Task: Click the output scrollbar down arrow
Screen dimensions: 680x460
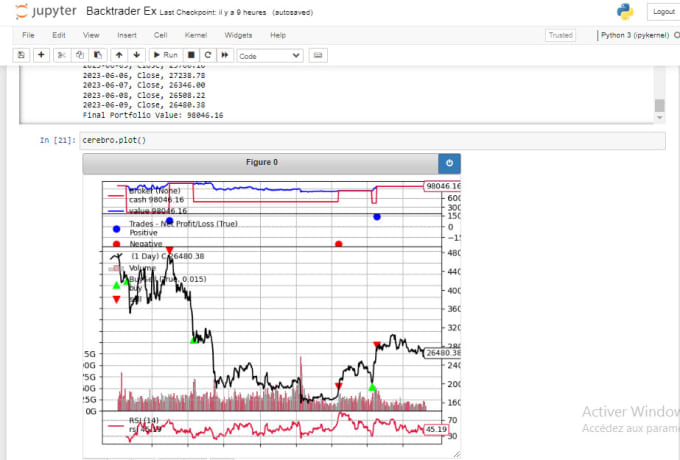Action: pyautogui.click(x=659, y=117)
